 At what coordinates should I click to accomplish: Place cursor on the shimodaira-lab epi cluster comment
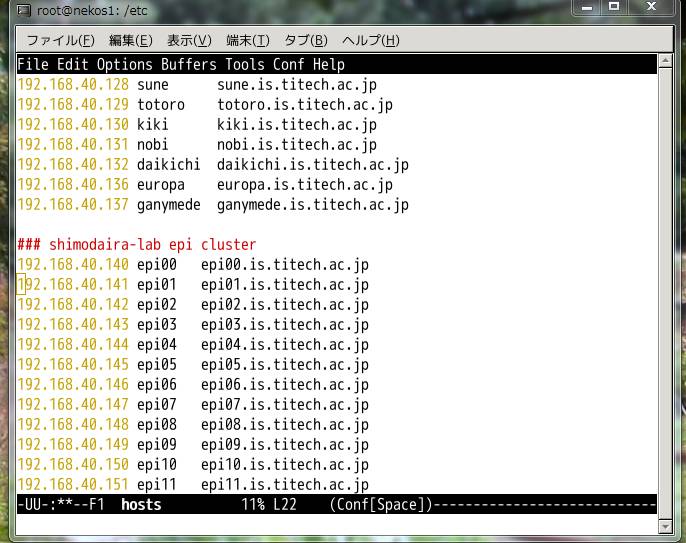(137, 245)
